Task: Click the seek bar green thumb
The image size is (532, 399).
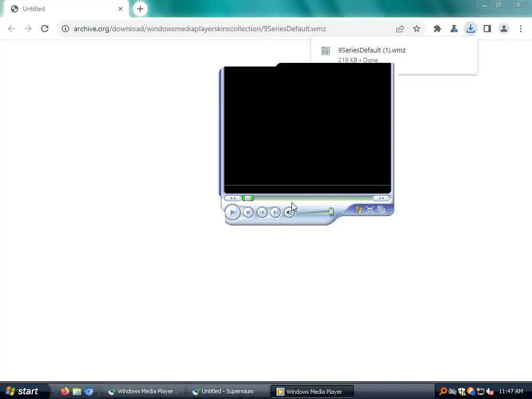Action: click(248, 198)
